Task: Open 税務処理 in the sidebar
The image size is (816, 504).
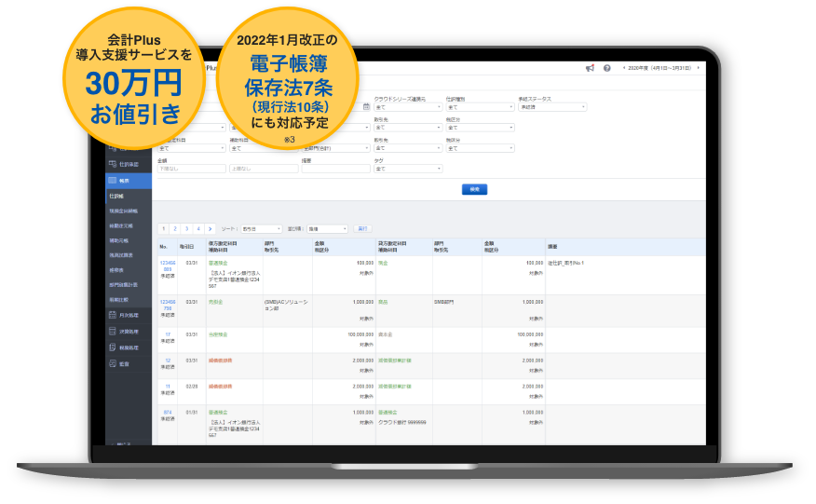Action: click(129, 347)
